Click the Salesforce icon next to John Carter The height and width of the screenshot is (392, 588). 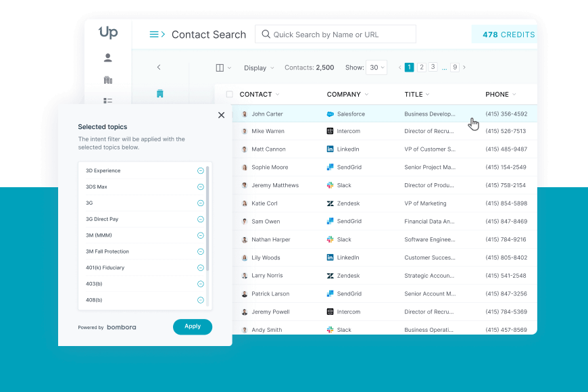coord(328,113)
